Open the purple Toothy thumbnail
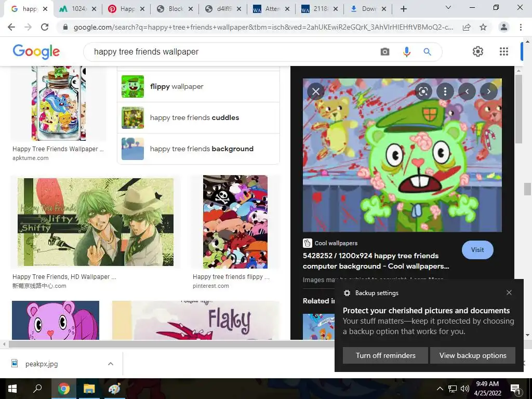The width and height of the screenshot is (532, 399). click(x=56, y=320)
